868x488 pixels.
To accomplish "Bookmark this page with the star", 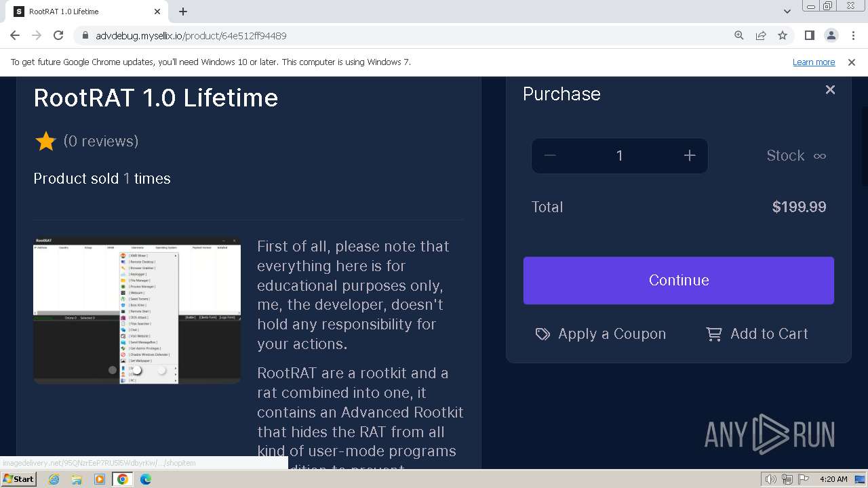I will click(x=783, y=35).
